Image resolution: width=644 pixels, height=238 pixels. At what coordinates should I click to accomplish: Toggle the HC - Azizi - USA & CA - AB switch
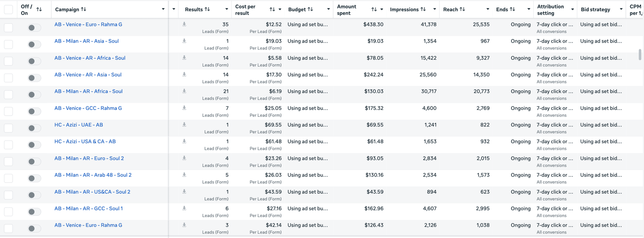tap(34, 145)
